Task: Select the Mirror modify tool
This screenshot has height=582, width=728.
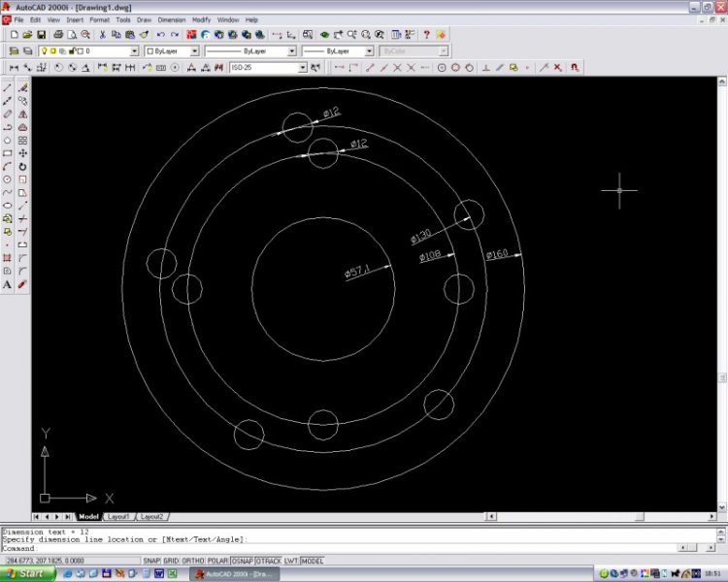Action: coord(22,113)
